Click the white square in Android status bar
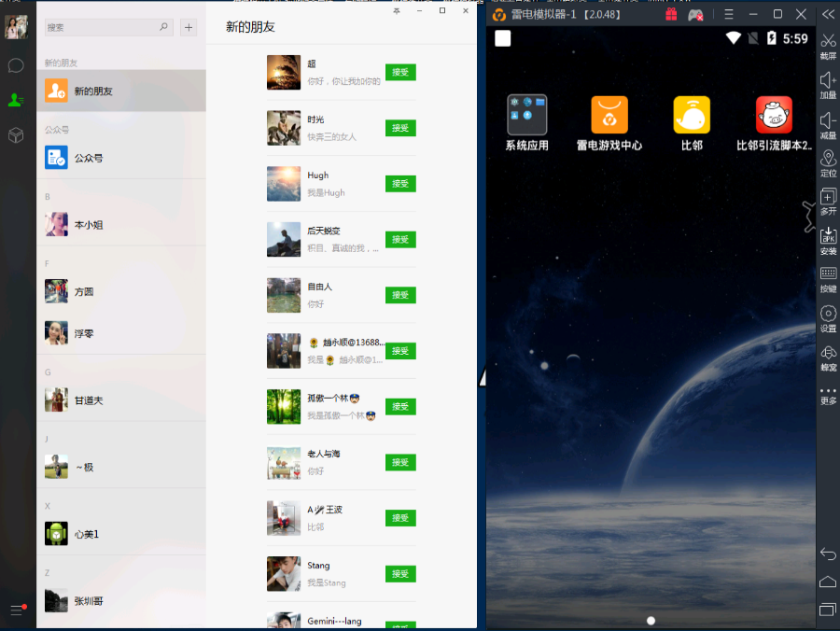 tap(502, 38)
